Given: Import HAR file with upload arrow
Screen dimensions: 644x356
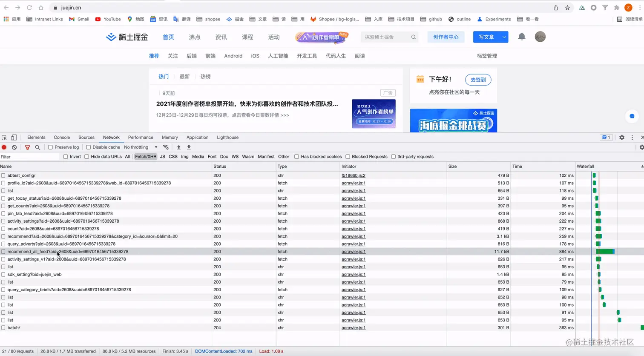Looking at the screenshot, I should tap(179, 147).
